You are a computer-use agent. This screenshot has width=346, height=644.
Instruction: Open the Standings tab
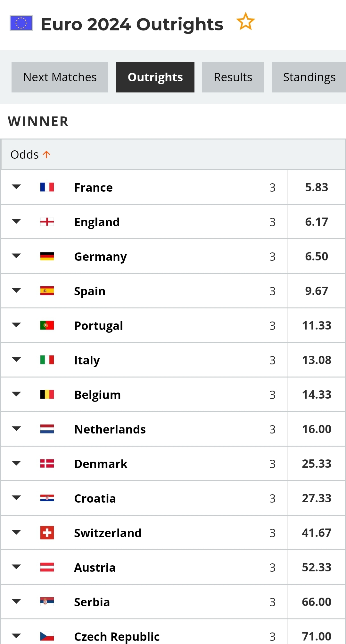point(309,77)
